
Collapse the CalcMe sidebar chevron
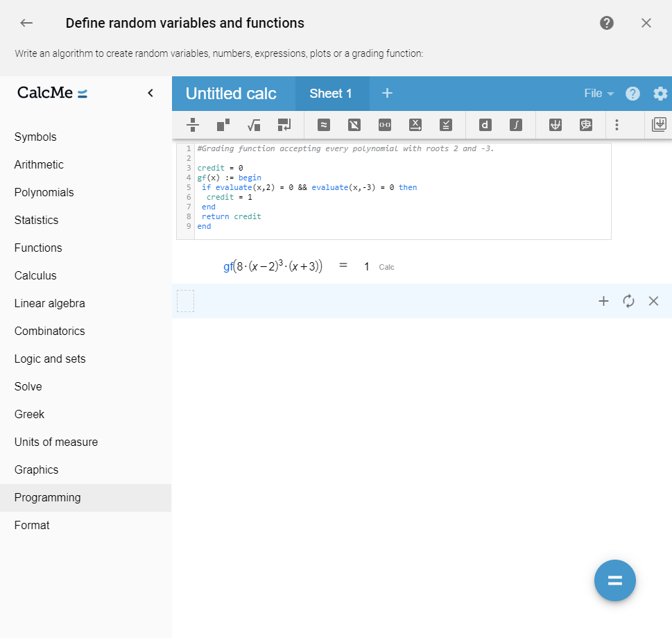[x=150, y=93]
